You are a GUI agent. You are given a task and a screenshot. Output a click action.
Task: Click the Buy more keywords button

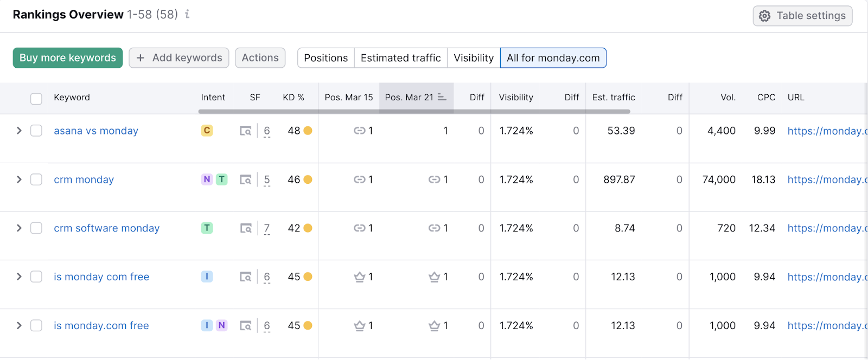point(68,58)
